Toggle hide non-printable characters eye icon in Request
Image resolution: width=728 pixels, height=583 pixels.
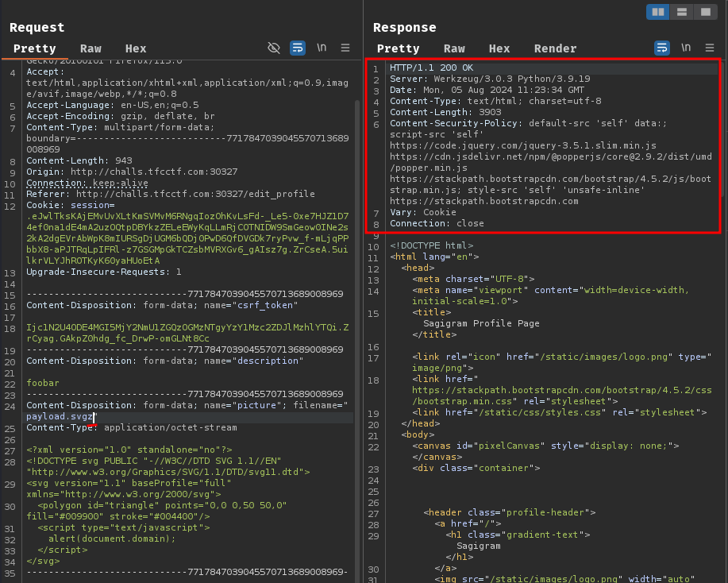click(274, 48)
